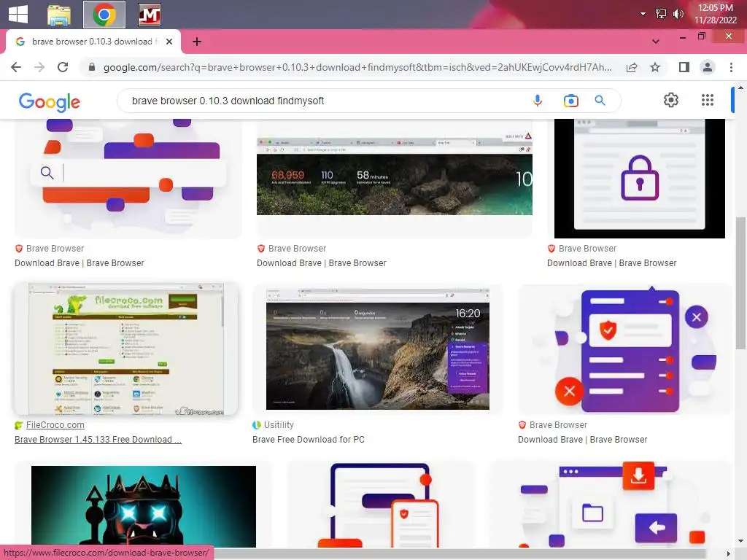This screenshot has width=747, height=560.
Task: Click the vertical page scrollbar thumb
Action: point(740,283)
